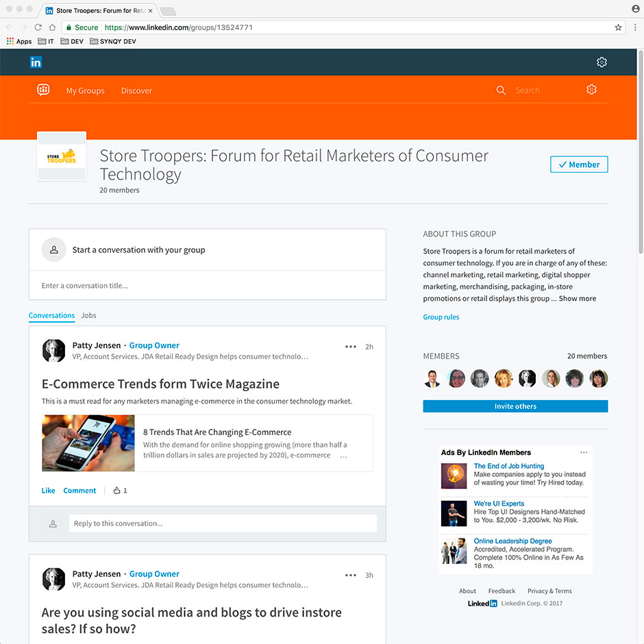Click the search magnifier icon
644x644 pixels.
(x=501, y=90)
